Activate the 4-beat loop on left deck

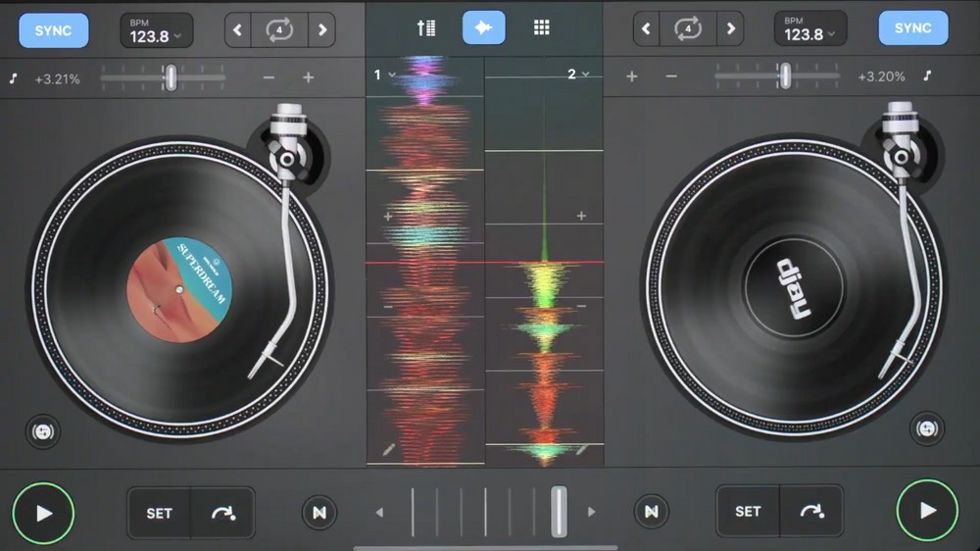279,30
